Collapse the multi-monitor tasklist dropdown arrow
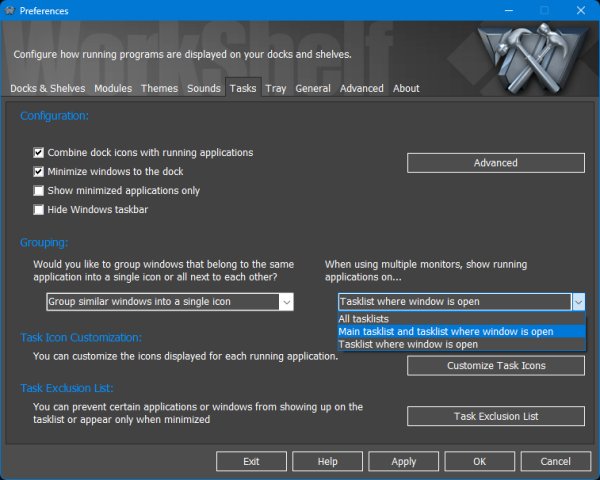Screen dimensions: 600x480 tap(577, 302)
